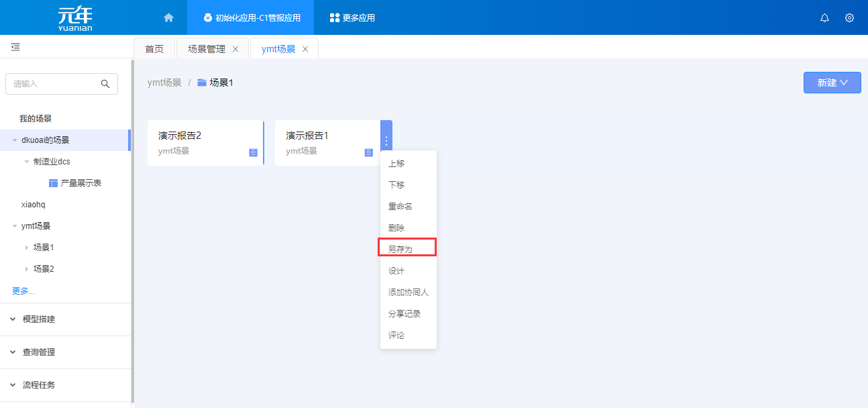The image size is (868, 408).
Task: Choose 重命名 in the context menu
Action: (400, 207)
